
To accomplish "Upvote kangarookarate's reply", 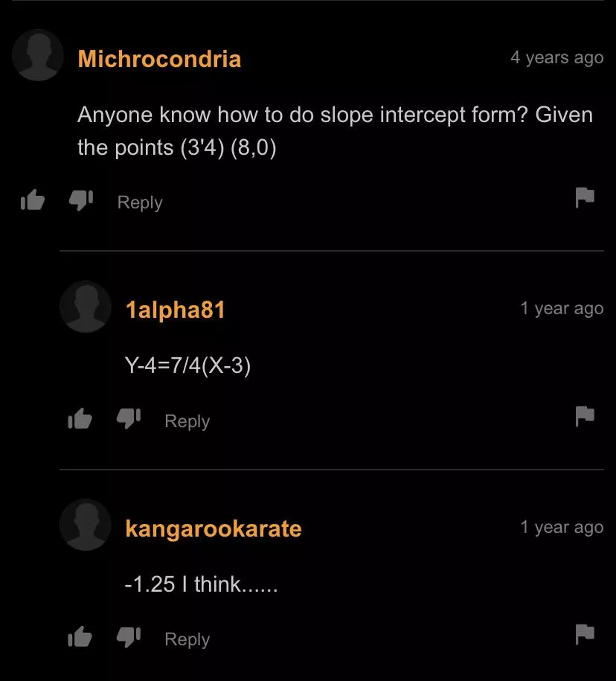I will [x=80, y=636].
